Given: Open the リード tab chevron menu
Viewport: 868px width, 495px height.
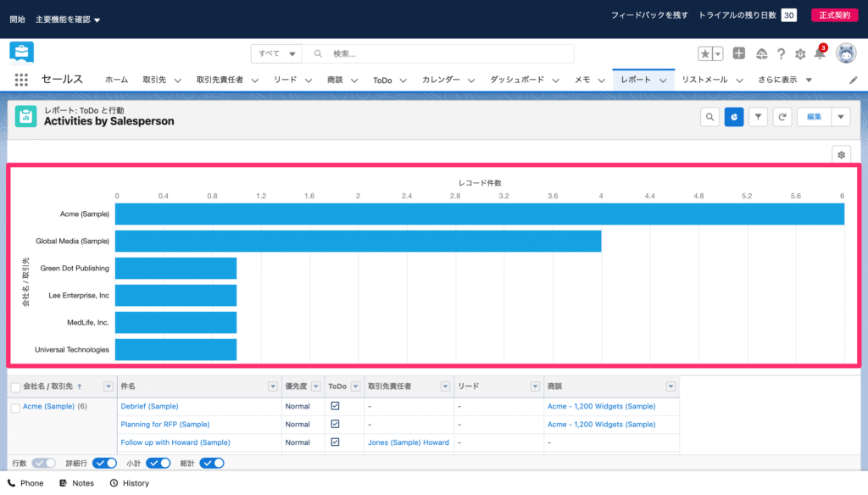Looking at the screenshot, I should coord(309,81).
